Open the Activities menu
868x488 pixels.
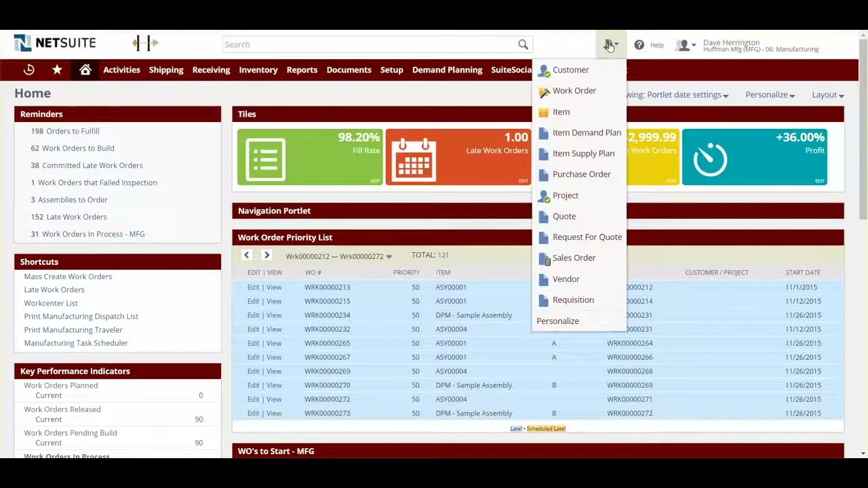point(121,70)
